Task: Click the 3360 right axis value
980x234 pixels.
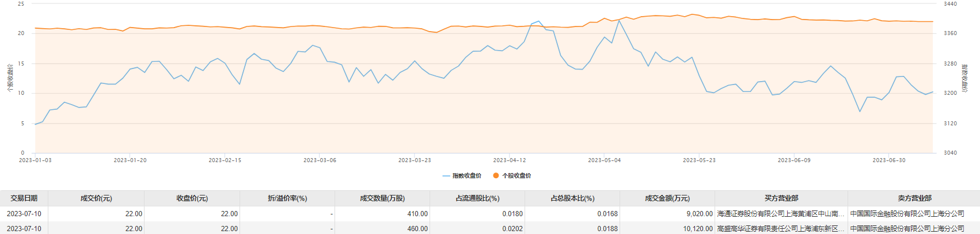Action: coord(950,33)
